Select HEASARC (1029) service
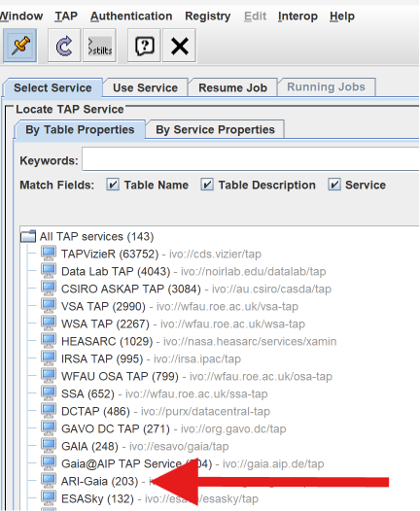Image resolution: width=420 pixels, height=511 pixels. coord(107,341)
